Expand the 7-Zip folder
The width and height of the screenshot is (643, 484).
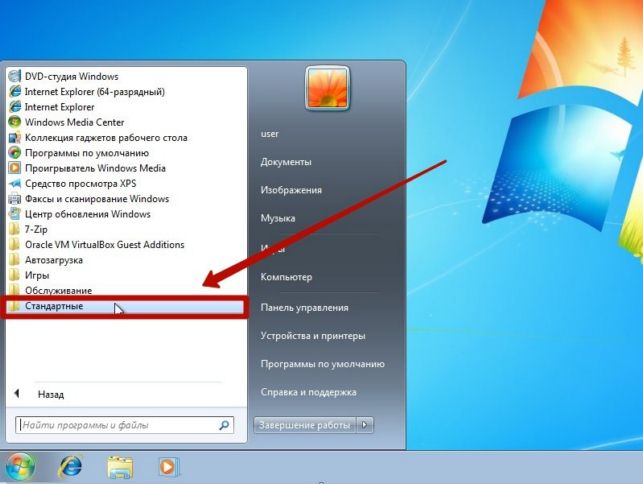point(28,229)
